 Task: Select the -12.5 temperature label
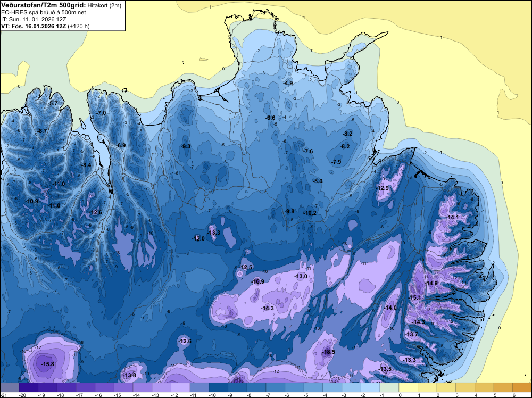click(x=246, y=267)
